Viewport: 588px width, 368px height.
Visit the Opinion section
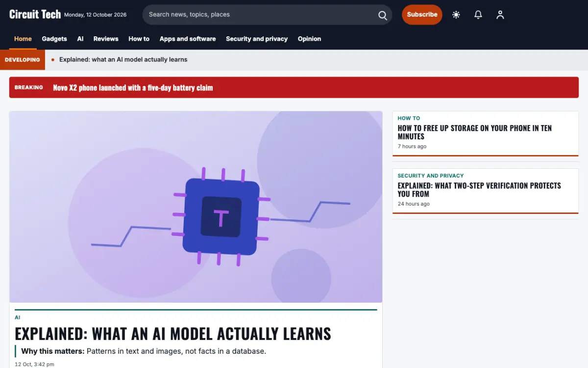click(x=309, y=39)
